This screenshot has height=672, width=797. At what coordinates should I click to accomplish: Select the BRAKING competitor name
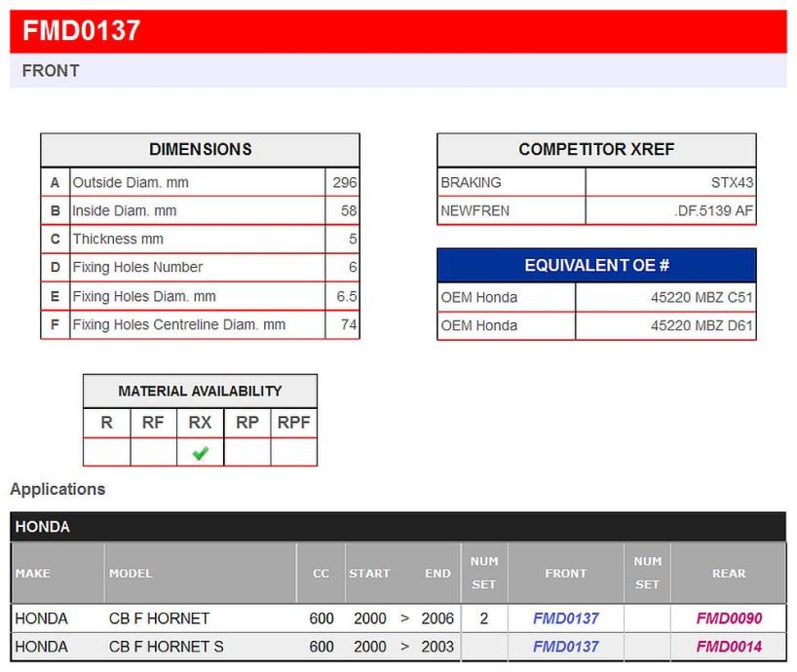(472, 182)
